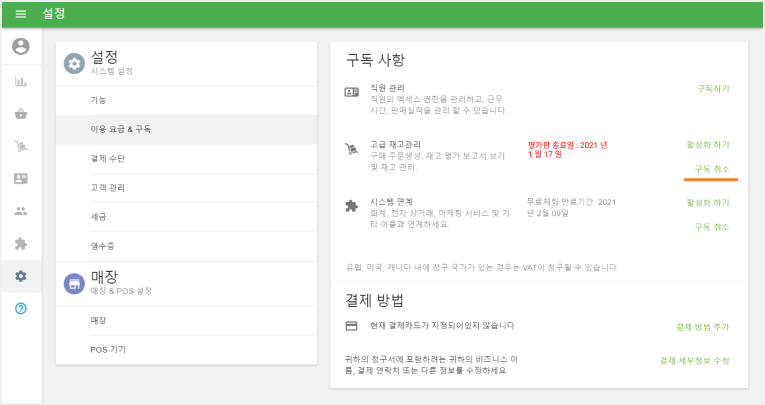The height and width of the screenshot is (405, 765).
Task: Click the 설정 title in the green header
Action: (54, 14)
